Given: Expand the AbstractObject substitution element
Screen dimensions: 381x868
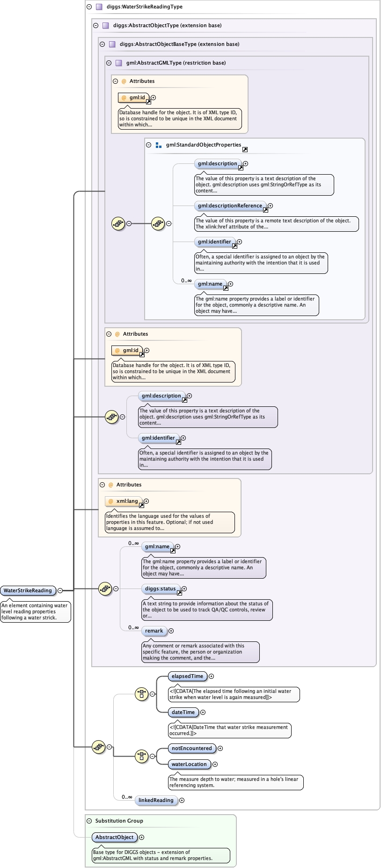Looking at the screenshot, I should tap(141, 837).
